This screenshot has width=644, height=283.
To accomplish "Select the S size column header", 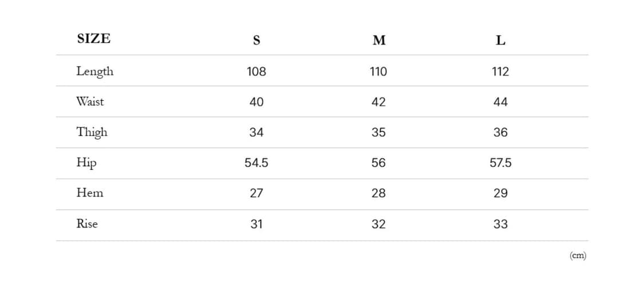I will point(256,41).
